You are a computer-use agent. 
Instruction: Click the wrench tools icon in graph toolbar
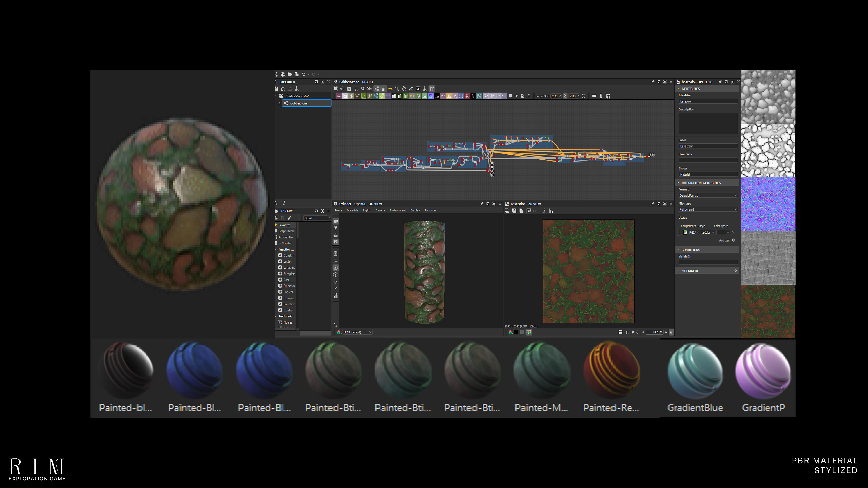[411, 89]
